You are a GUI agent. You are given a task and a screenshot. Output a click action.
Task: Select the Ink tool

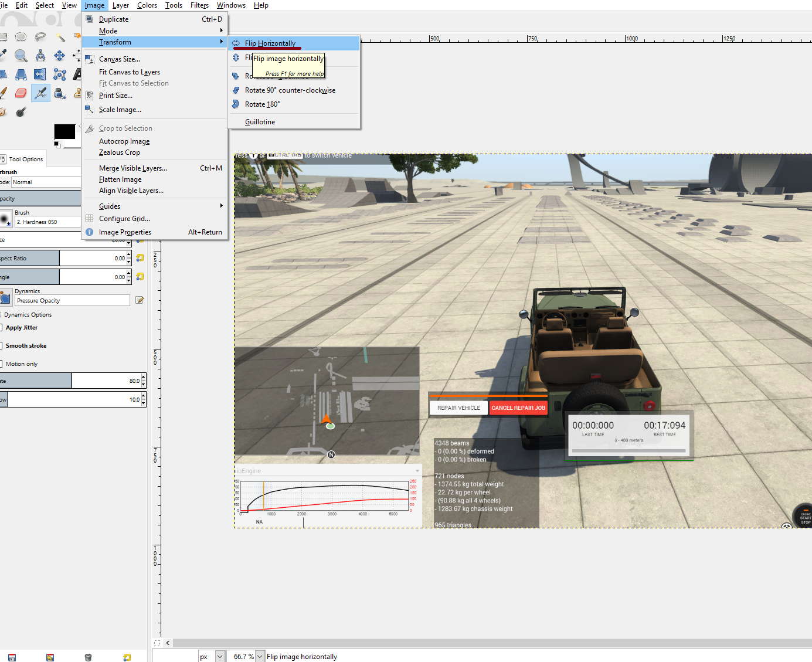(x=59, y=93)
